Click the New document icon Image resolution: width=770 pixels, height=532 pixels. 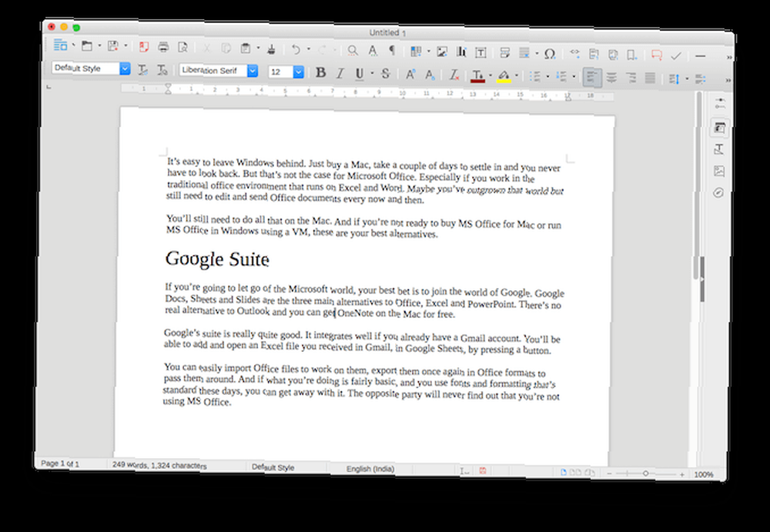click(60, 45)
